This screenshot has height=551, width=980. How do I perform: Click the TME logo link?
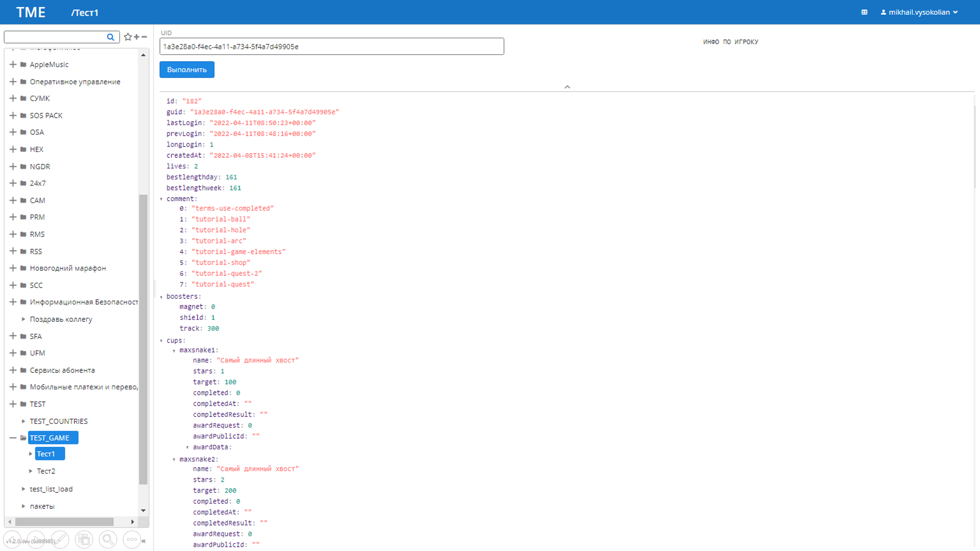click(31, 12)
